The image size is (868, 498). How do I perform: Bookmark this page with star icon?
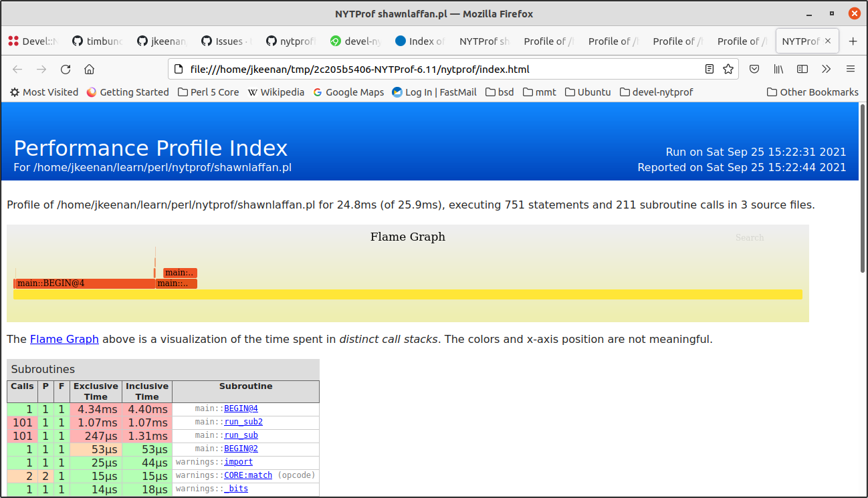(x=728, y=69)
